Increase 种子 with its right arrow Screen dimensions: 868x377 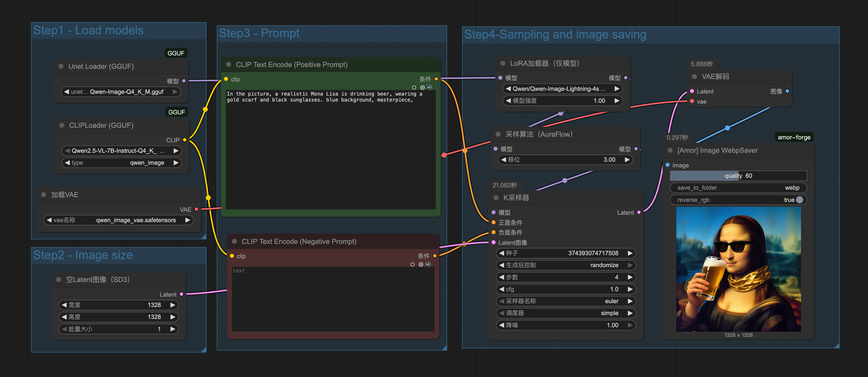(630, 253)
